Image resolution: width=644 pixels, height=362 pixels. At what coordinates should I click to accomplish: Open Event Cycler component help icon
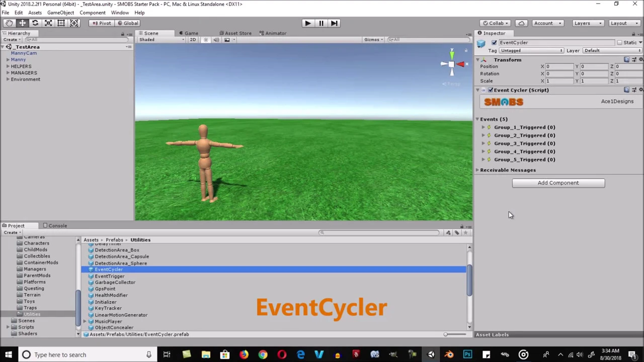(x=626, y=90)
